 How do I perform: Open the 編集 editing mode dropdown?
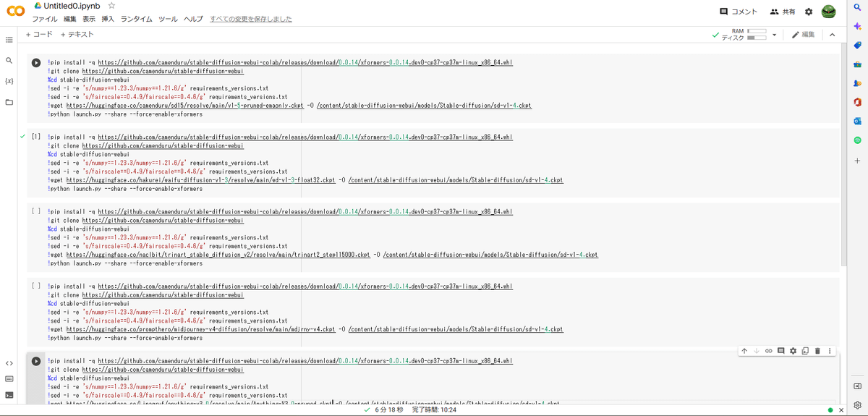pyautogui.click(x=803, y=35)
